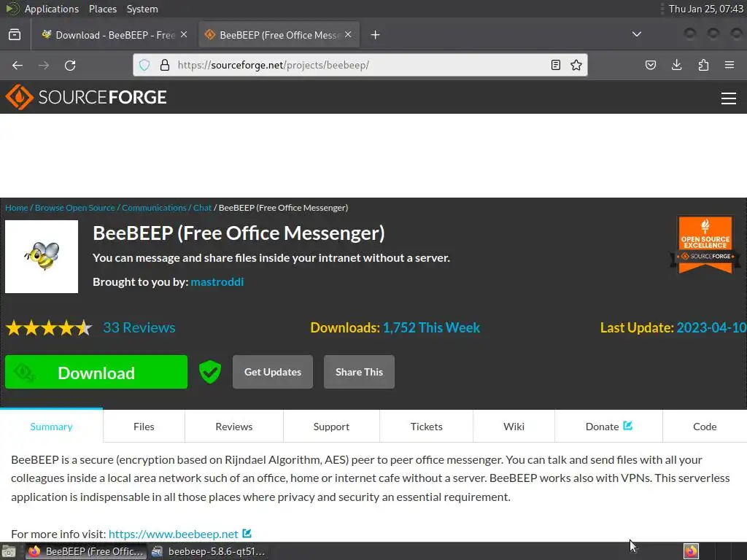Click the show desktop icon in the taskbar
This screenshot has width=747, height=560.
[9, 551]
